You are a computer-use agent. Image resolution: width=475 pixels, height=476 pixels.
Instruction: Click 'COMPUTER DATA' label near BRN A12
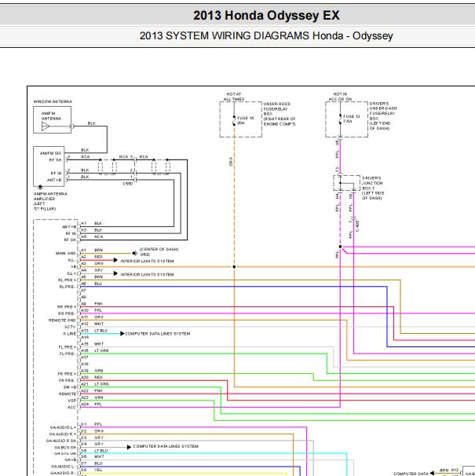point(411,474)
